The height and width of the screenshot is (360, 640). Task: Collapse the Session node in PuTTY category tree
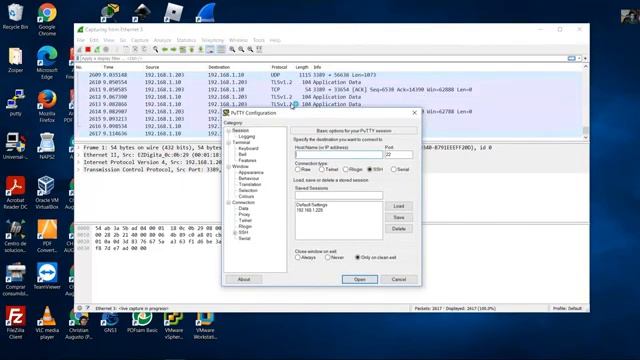[229, 131]
